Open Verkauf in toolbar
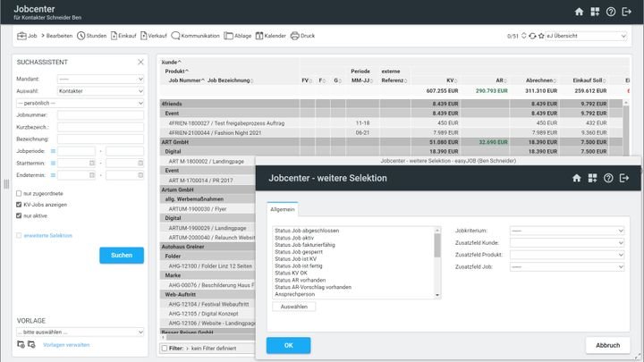Screen dimensions: 644x362 point(154,36)
